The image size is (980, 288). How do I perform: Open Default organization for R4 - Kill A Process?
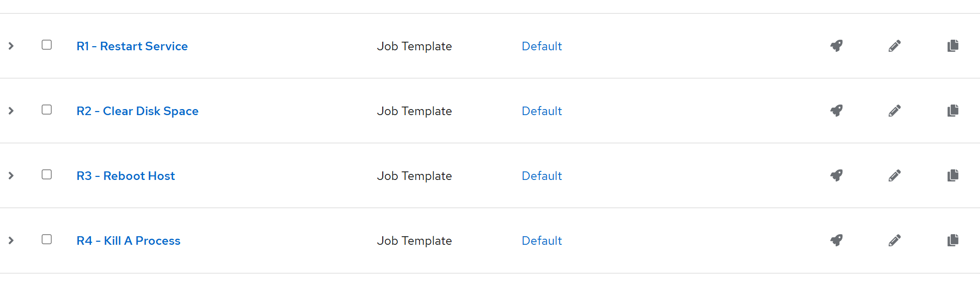(541, 241)
